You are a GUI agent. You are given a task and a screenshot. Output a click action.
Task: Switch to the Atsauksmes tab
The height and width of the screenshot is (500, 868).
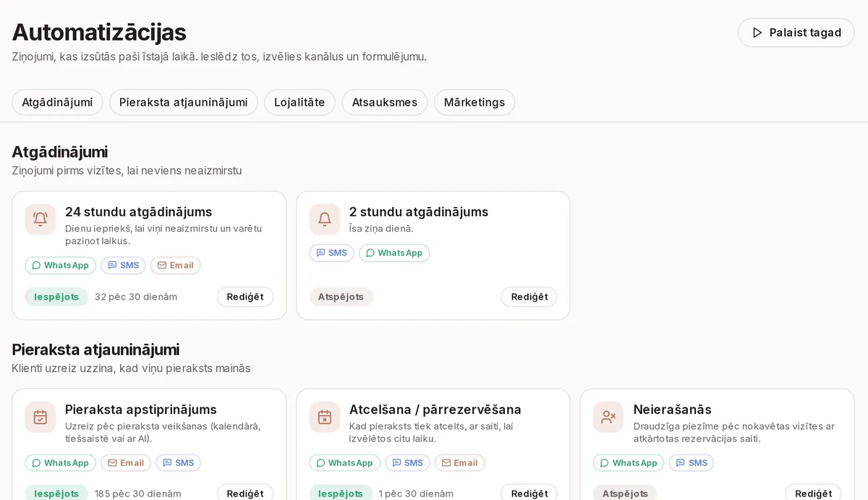pyautogui.click(x=385, y=103)
